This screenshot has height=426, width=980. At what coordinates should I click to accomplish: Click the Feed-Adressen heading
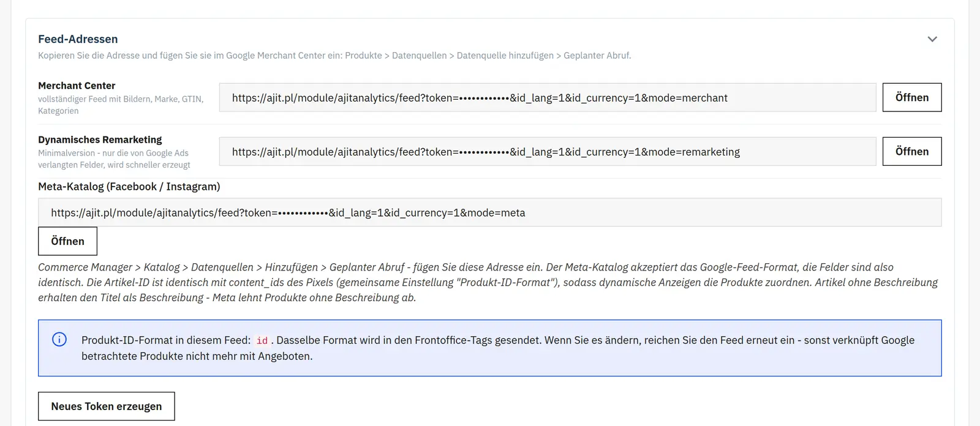[78, 39]
